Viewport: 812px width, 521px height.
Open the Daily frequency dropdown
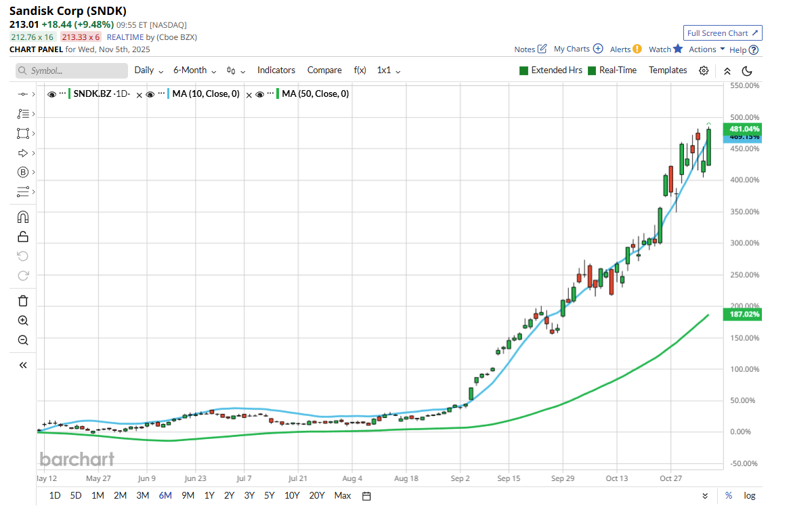[x=148, y=70]
